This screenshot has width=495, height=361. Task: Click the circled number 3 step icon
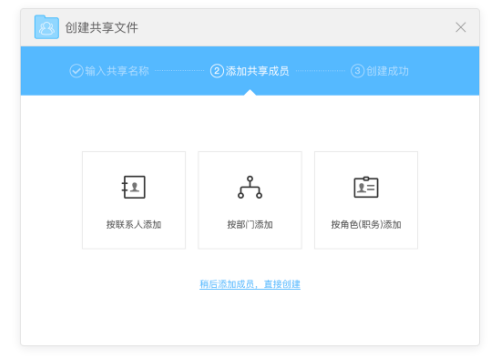click(357, 71)
